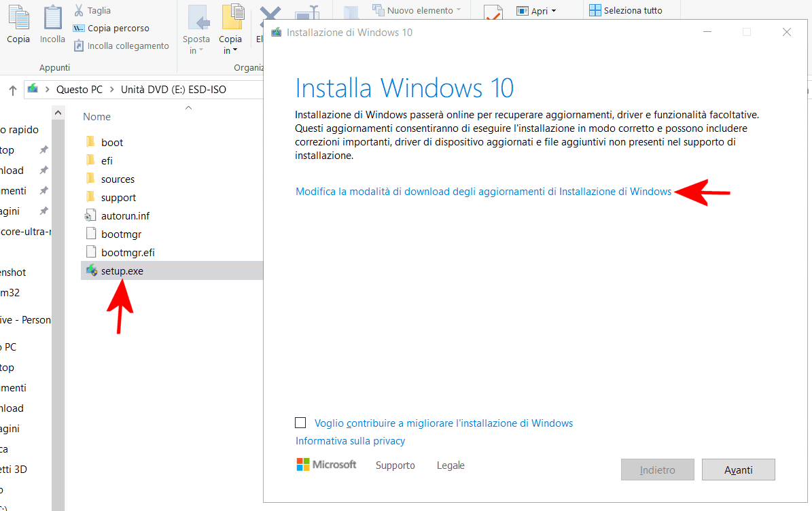The width and height of the screenshot is (812, 511).
Task: Open Informativa sulla privacy link
Action: tap(350, 441)
